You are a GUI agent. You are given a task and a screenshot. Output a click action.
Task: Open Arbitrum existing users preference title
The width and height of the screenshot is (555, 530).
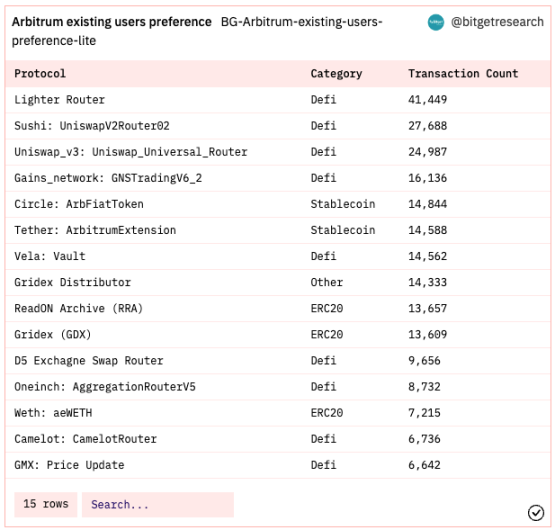point(111,22)
